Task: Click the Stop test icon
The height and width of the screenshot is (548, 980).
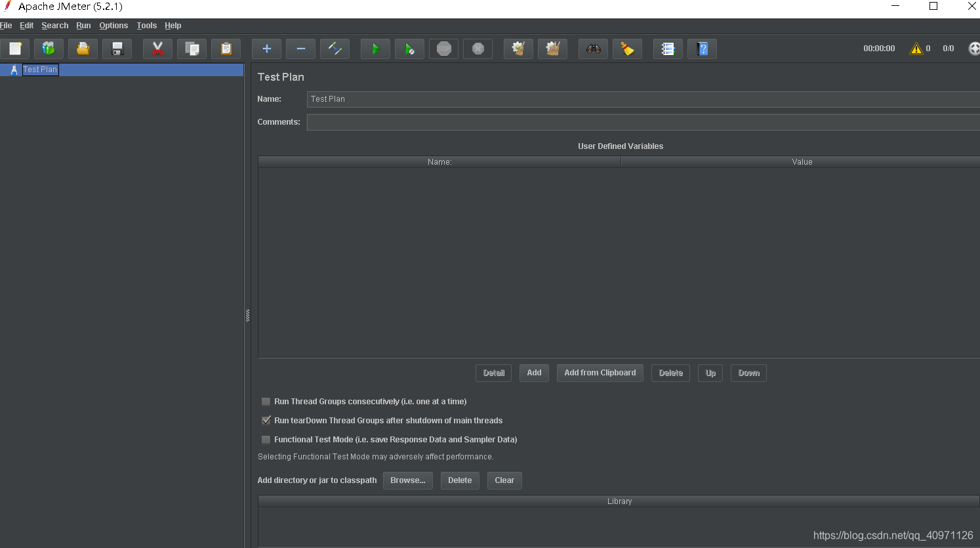Action: pos(444,49)
